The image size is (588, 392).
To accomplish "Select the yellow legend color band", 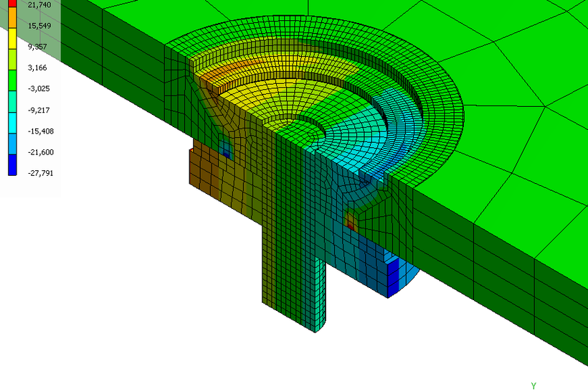I will coord(12,38).
